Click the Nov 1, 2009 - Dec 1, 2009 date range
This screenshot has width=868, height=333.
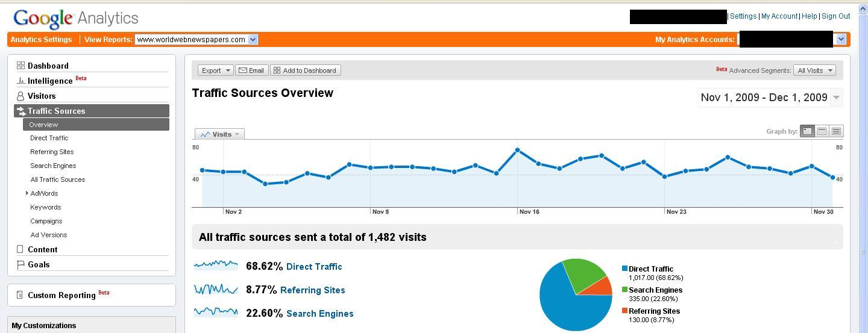click(x=764, y=98)
